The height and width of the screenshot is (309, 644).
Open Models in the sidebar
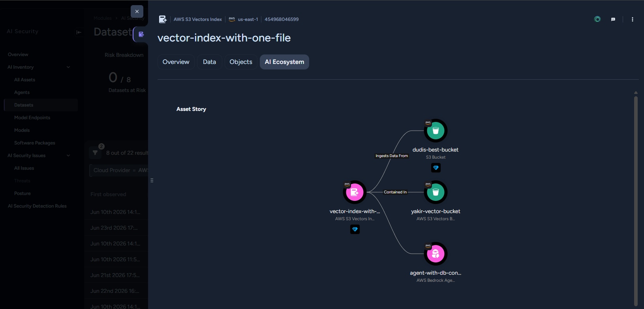(22, 130)
